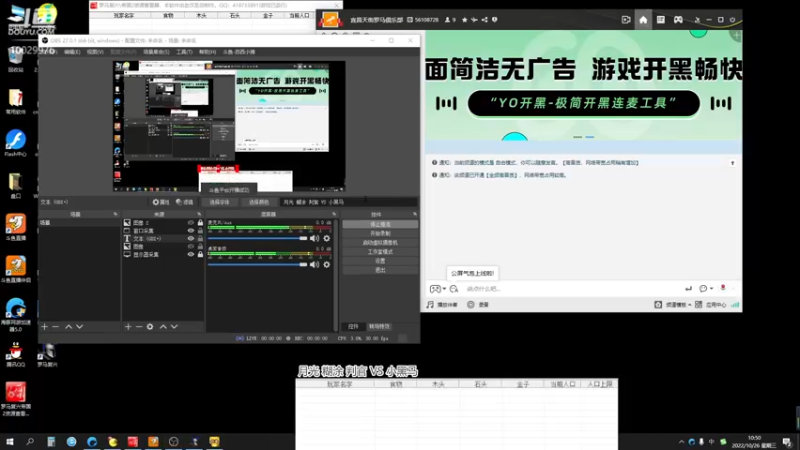This screenshot has height=450, width=800.
Task: Toggle lock for 图像 2 source
Action: (x=200, y=223)
